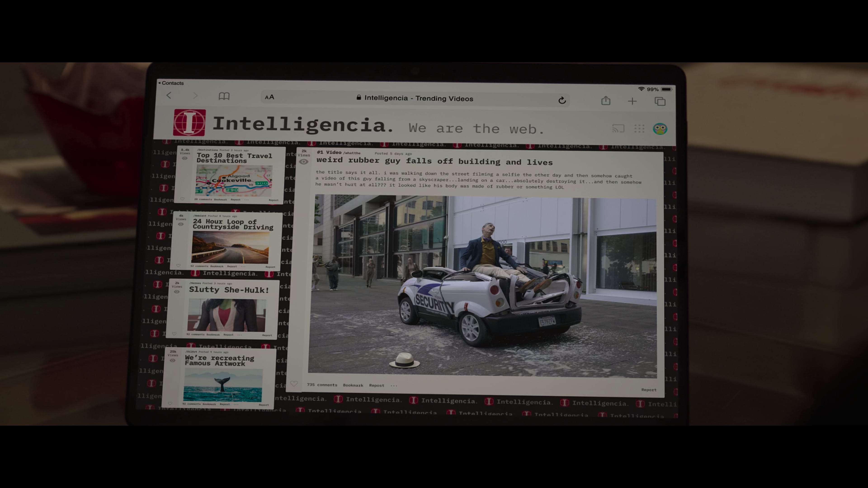Open the weird rubber guy video title
The width and height of the screenshot is (868, 488).
click(434, 161)
